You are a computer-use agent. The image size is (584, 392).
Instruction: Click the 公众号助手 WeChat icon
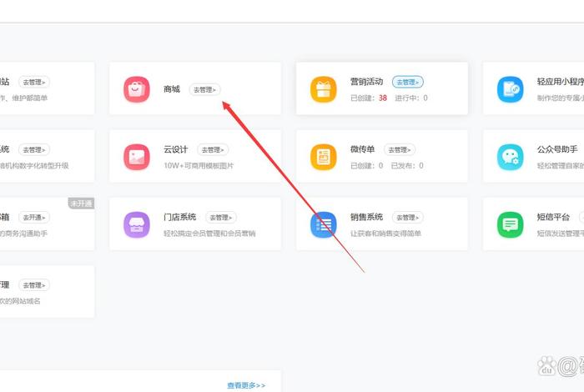(511, 157)
